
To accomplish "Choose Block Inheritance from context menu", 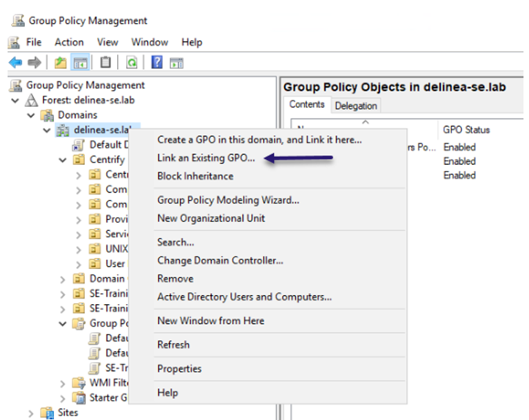I will 195,176.
